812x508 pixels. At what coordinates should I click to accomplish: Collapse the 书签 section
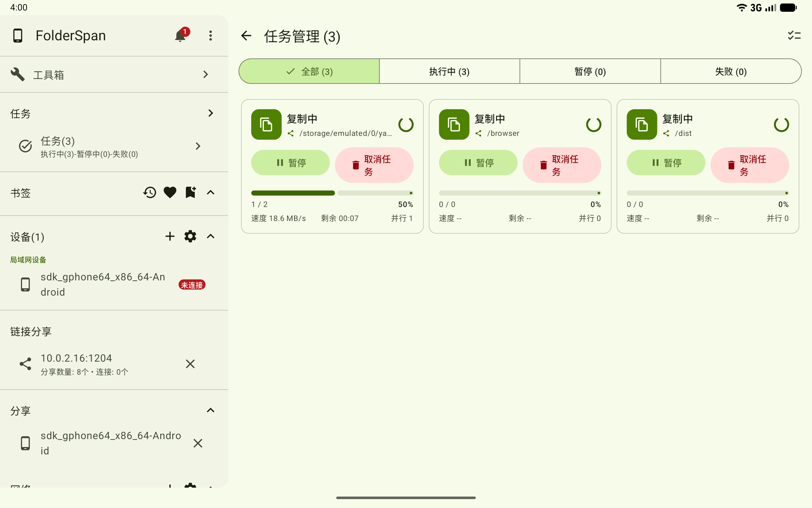pos(210,192)
